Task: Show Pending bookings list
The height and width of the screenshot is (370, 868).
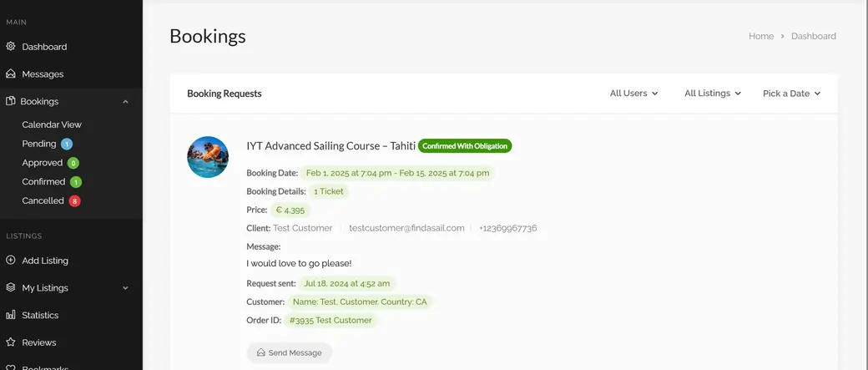Action: point(39,144)
